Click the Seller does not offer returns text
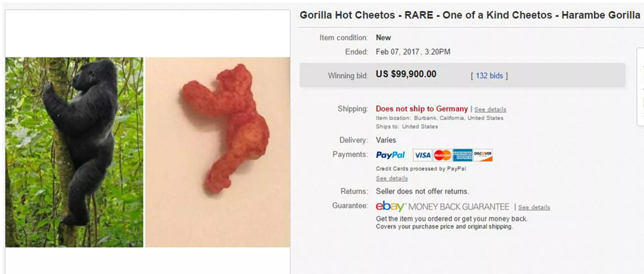 (x=422, y=191)
